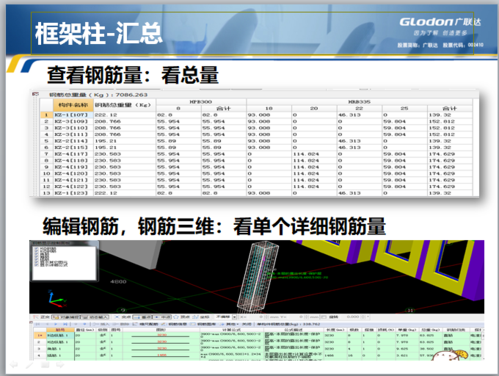The width and height of the screenshot is (499, 376).
Task: Select the HPB300 group header
Action: [201, 102]
